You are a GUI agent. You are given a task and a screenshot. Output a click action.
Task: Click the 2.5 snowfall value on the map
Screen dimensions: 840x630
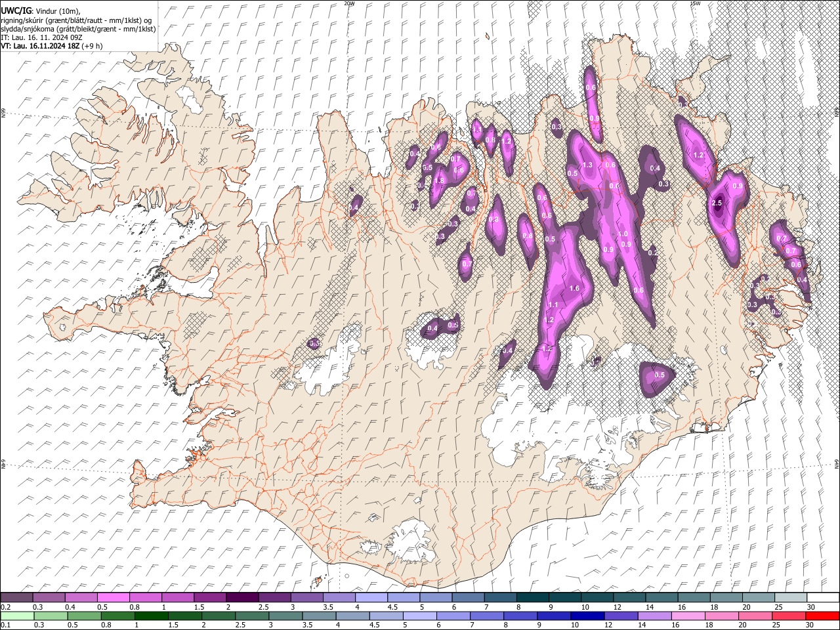click(717, 203)
